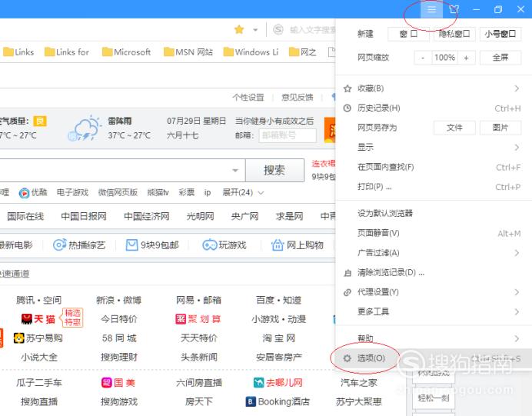Image resolution: width=532 pixels, height=416 pixels.
Task: Decrease page zoom with minus button
Action: tap(423, 58)
